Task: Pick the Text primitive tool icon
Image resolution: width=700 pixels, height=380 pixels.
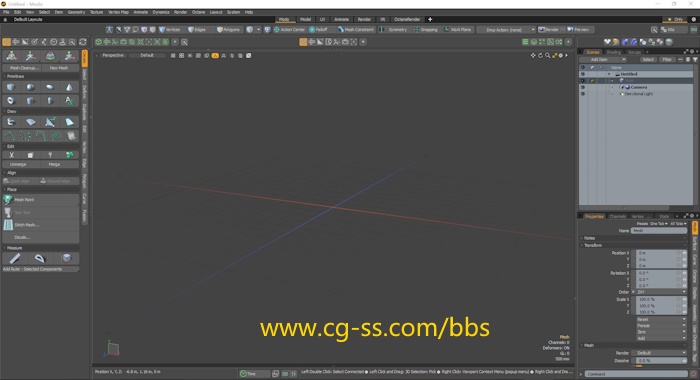Action: [69, 100]
